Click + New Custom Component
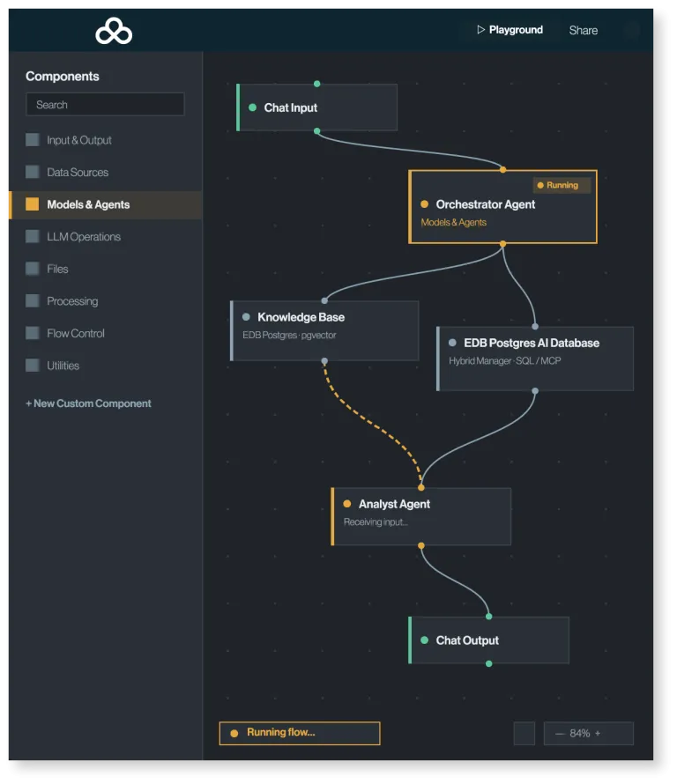The width and height of the screenshot is (677, 784). pos(88,403)
